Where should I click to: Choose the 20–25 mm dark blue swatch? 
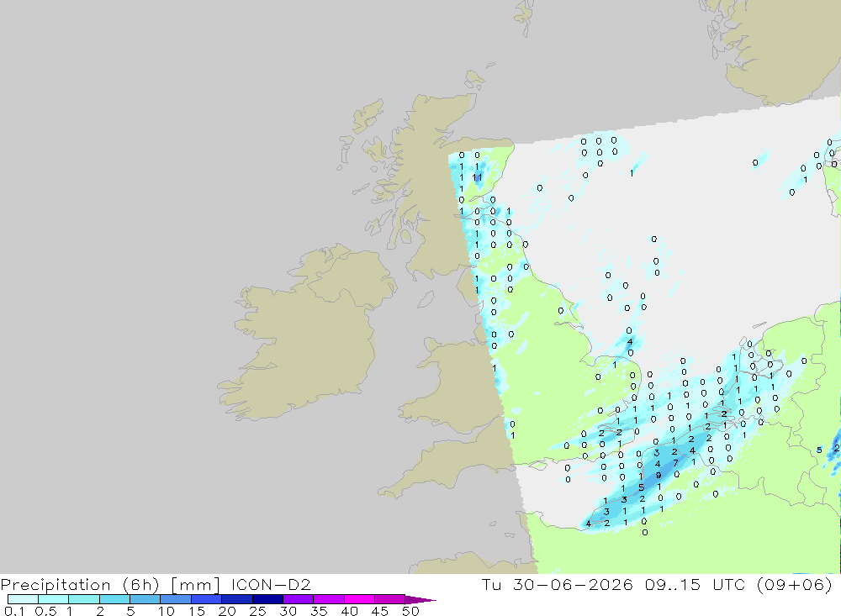(237, 599)
